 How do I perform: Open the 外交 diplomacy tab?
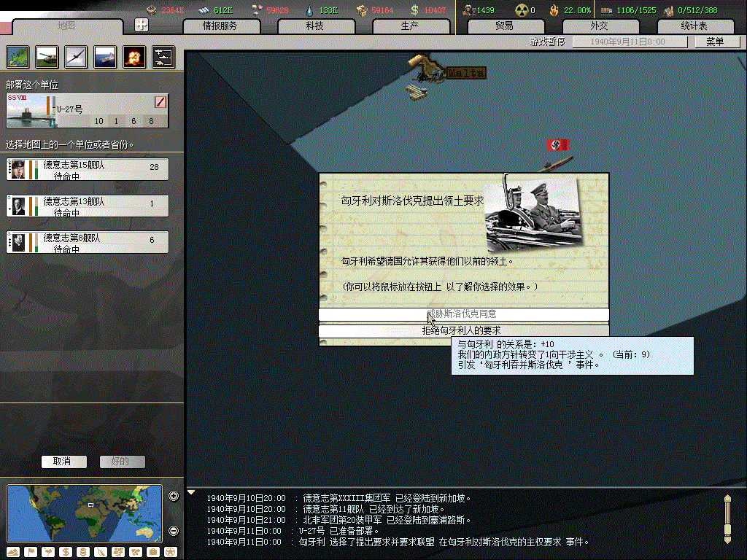click(600, 26)
